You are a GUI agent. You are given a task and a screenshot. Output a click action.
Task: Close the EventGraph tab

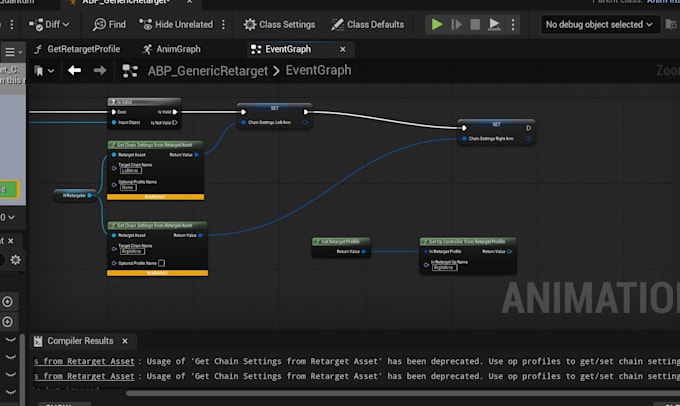pos(343,49)
